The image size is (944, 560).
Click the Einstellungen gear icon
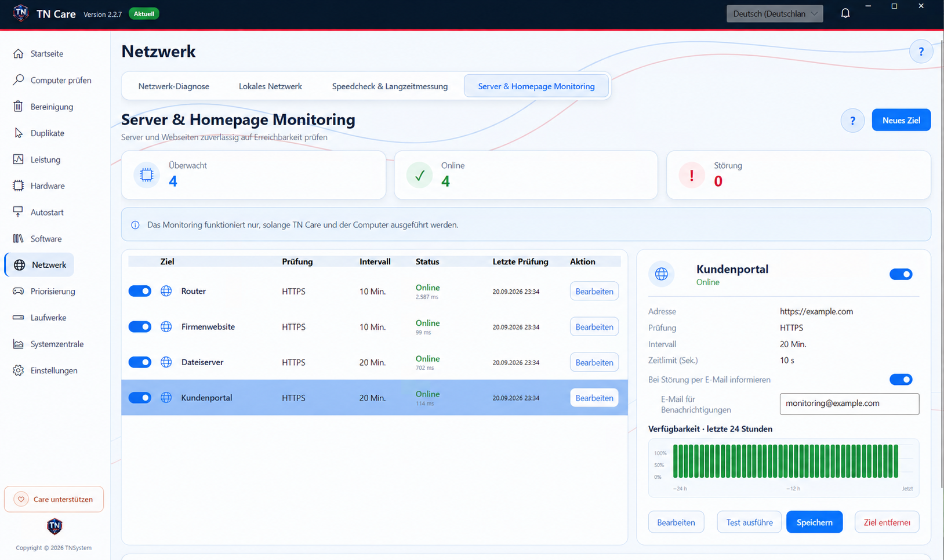click(x=19, y=370)
